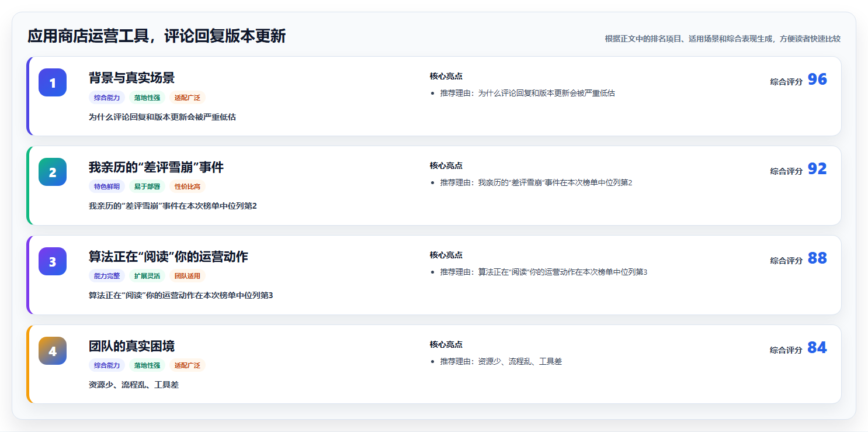Screen dimensions: 868x432
Task: Select the 综合能力 tag in 团队的真实困境 card
Action: [107, 365]
